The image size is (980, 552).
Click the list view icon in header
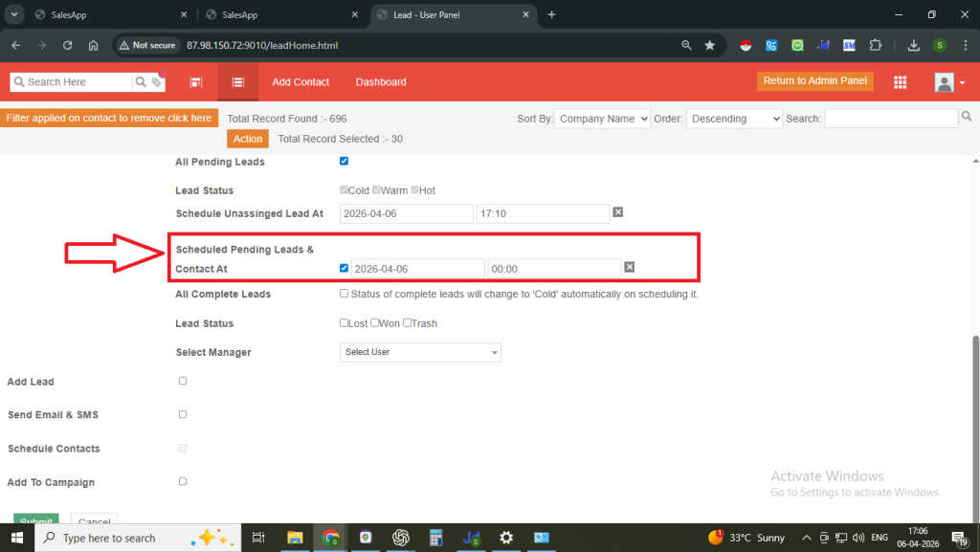[x=237, y=82]
